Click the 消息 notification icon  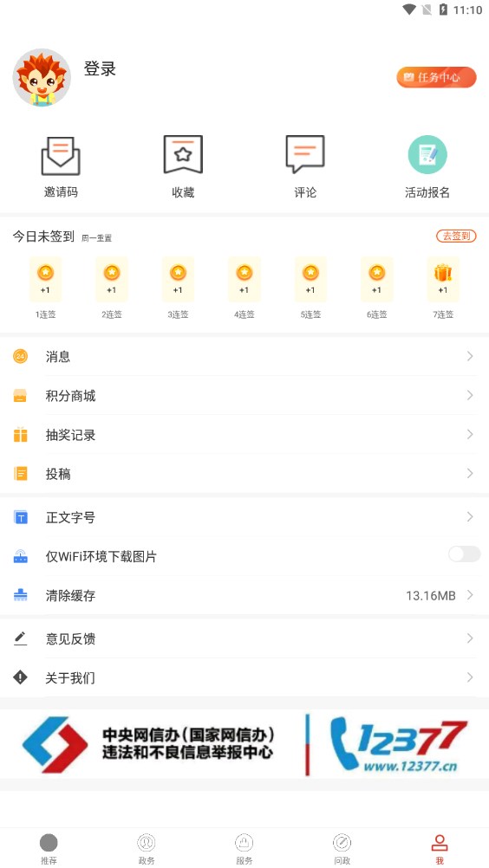click(x=21, y=356)
